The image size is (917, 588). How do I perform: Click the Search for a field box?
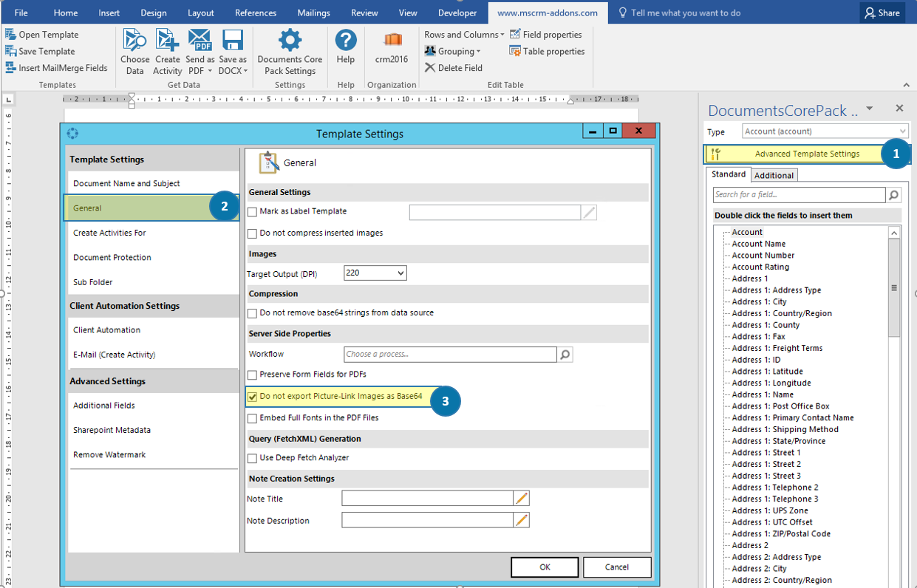[800, 195]
